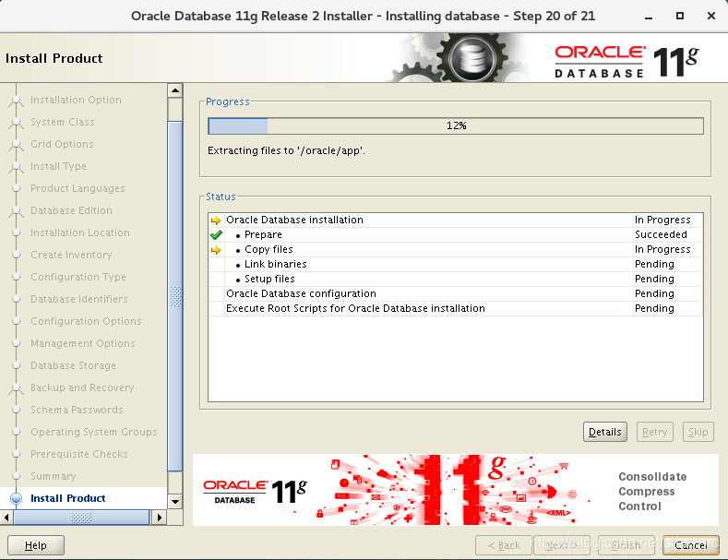Click the sidebar horizontal scrollbar thumb

click(81, 517)
